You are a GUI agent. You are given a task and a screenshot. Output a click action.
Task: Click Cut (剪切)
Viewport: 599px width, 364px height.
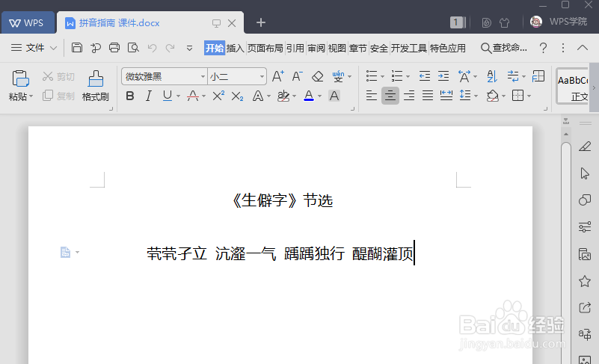click(x=58, y=77)
